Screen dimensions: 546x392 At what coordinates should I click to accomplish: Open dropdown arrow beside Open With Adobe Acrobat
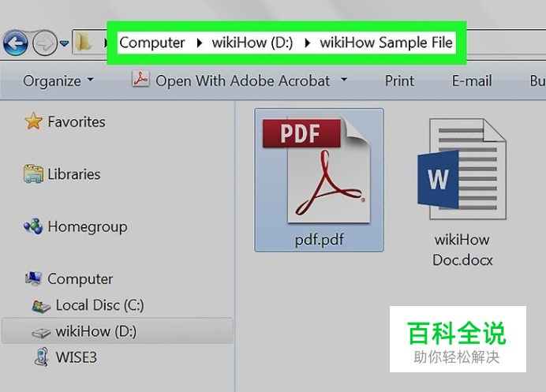coord(344,80)
